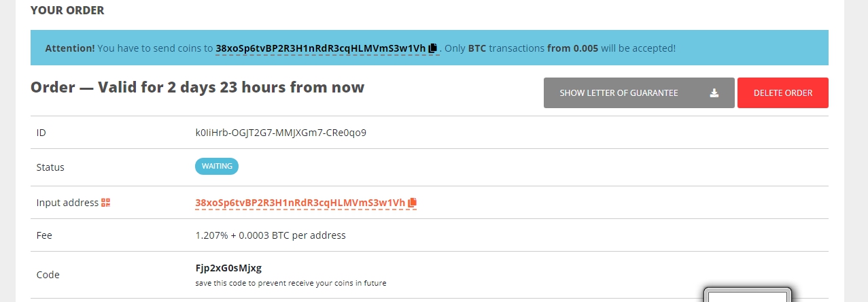Screen dimensions: 868x302
Task: Click the 'Attention!' text in the banner
Action: [x=70, y=48]
